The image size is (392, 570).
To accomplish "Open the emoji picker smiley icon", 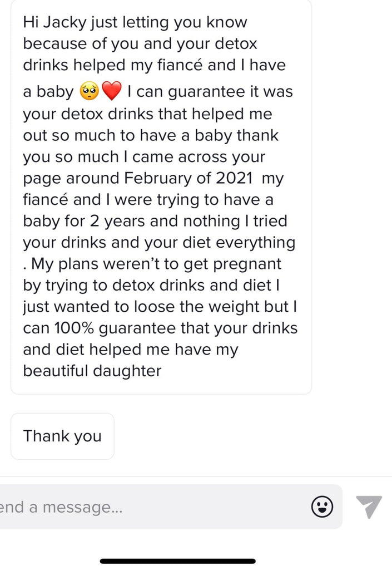I will [x=322, y=507].
